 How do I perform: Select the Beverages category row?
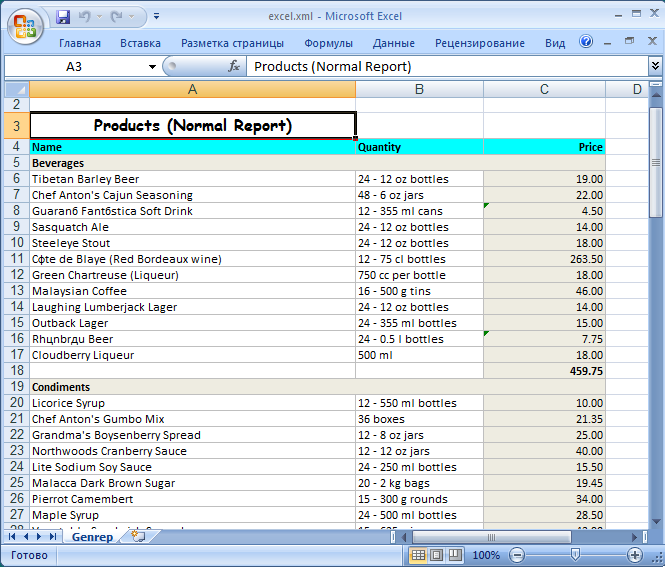pos(317,163)
